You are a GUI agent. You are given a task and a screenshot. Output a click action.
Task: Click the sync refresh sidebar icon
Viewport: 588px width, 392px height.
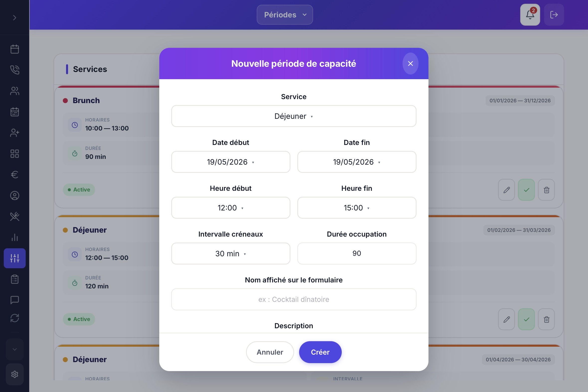point(15,318)
